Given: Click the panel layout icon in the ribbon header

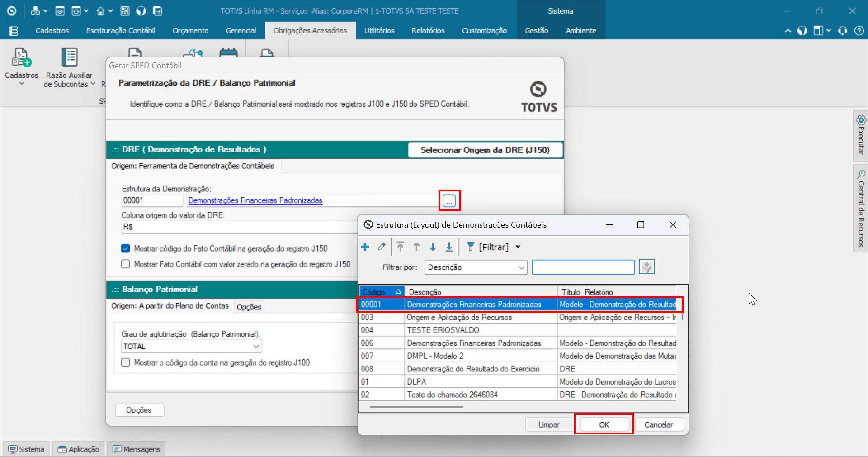Looking at the screenshot, I should [x=818, y=31].
